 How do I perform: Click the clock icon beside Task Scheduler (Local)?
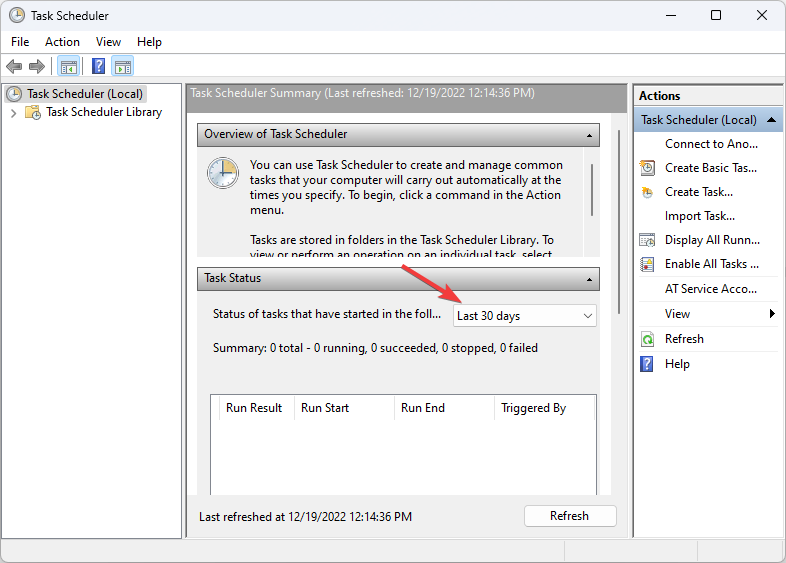pos(14,94)
